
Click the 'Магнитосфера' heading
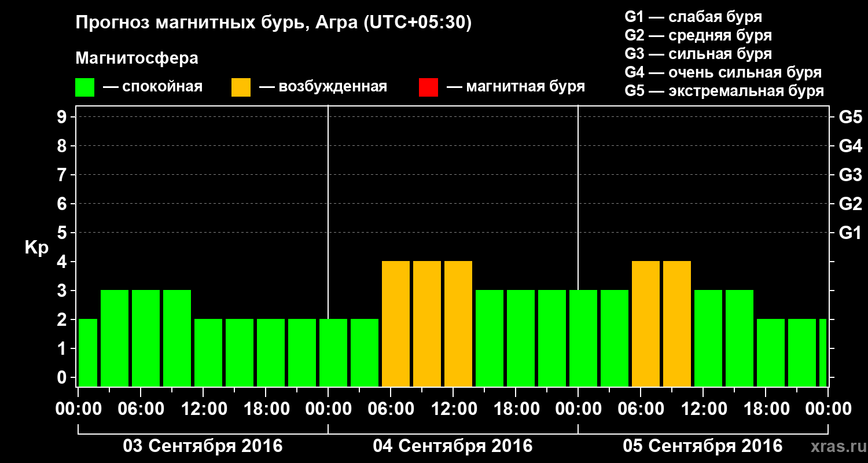click(137, 58)
